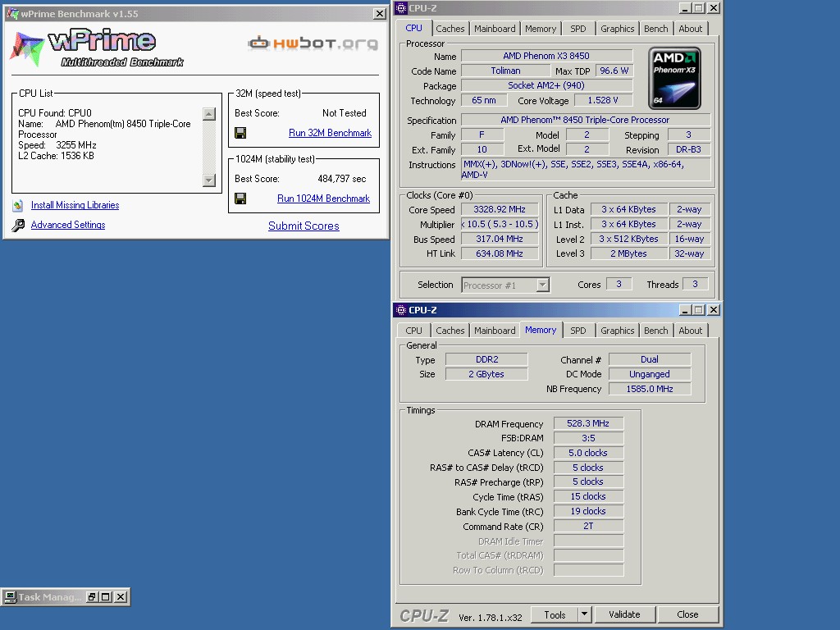The width and height of the screenshot is (840, 630).
Task: Open the Graphics tab in upper CPU-Z window
Action: (617, 29)
